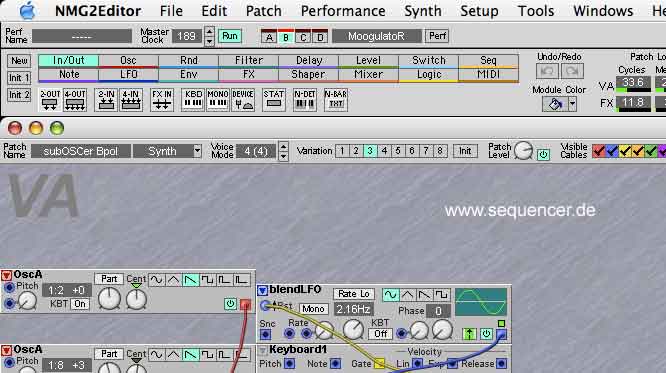
Task: Open the File menu
Action: click(171, 11)
